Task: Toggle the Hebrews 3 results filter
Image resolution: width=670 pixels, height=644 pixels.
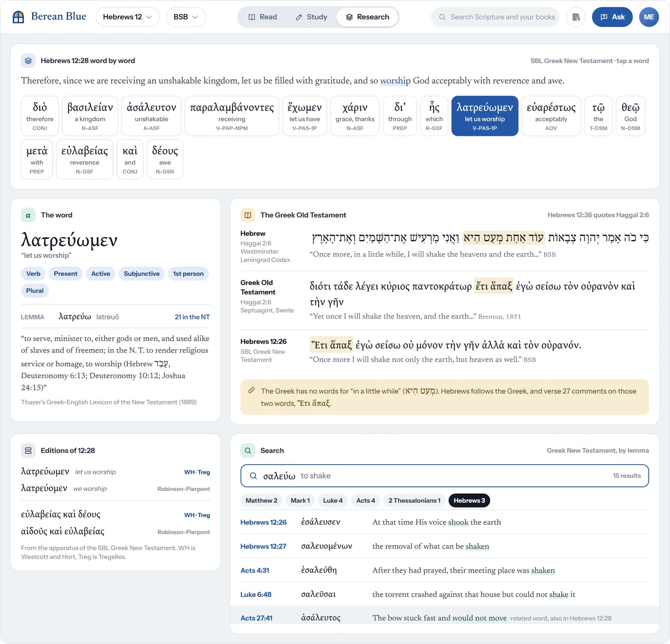Action: pyautogui.click(x=469, y=500)
